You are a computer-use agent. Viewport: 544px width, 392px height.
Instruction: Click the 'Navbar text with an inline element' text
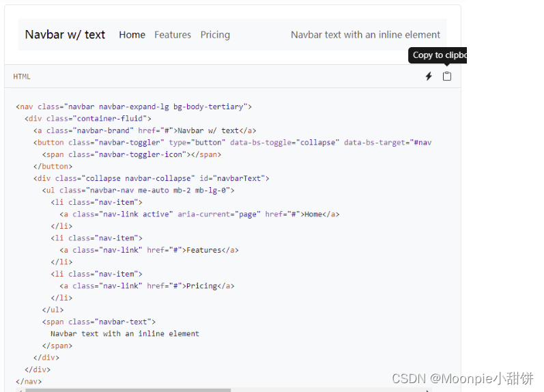pos(365,35)
